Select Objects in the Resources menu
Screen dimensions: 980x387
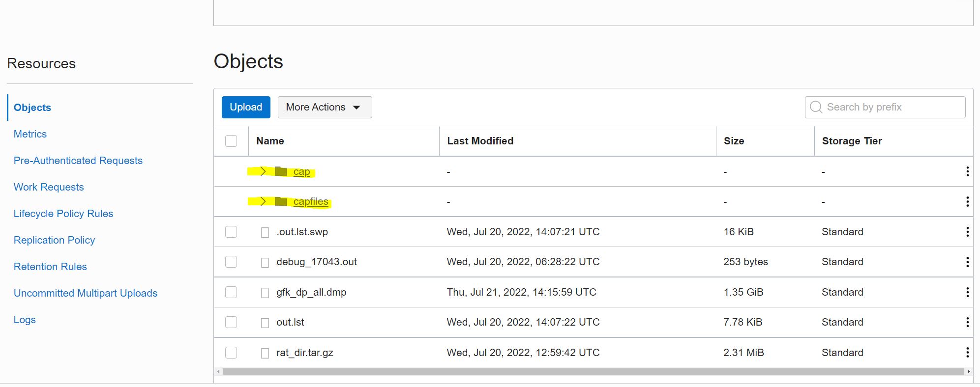[32, 108]
